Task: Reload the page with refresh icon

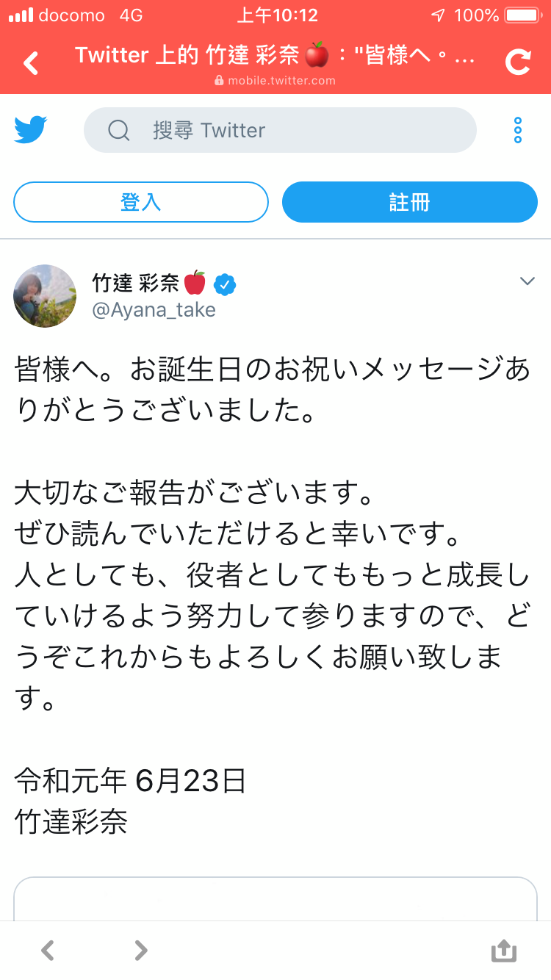Action: click(518, 63)
